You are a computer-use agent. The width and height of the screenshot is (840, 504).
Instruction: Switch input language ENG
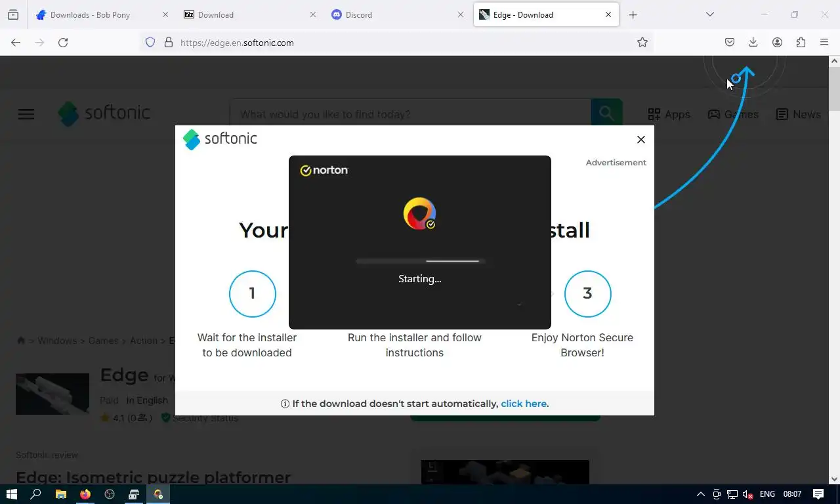767,494
